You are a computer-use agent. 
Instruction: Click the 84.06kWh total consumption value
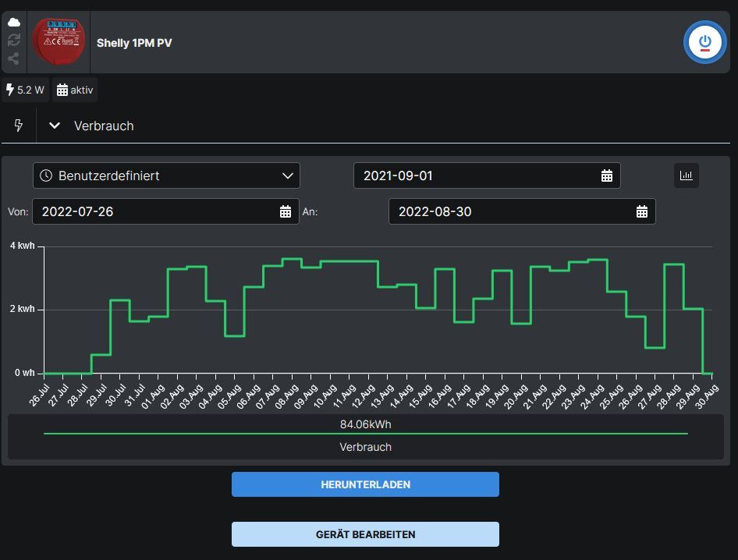pos(366,424)
